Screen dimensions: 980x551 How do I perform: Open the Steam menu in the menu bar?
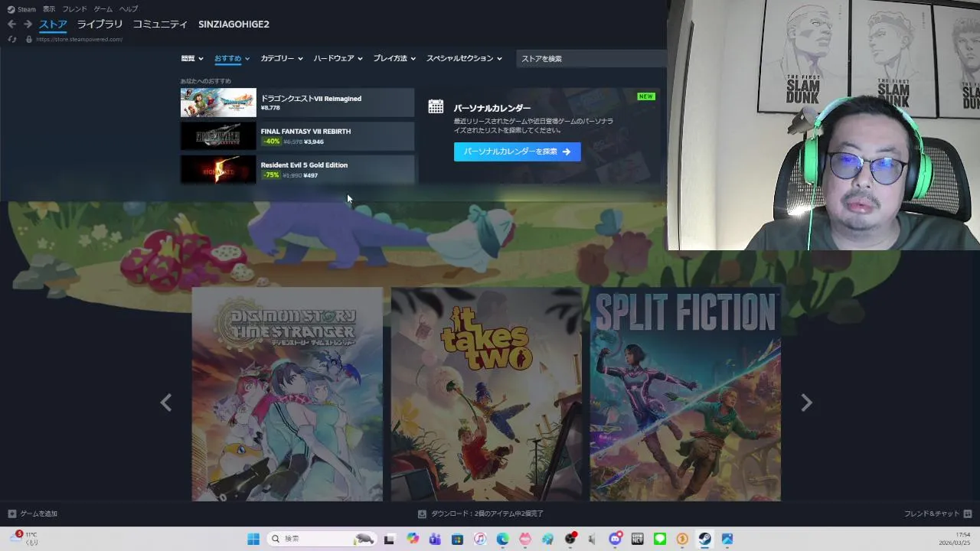coord(21,9)
